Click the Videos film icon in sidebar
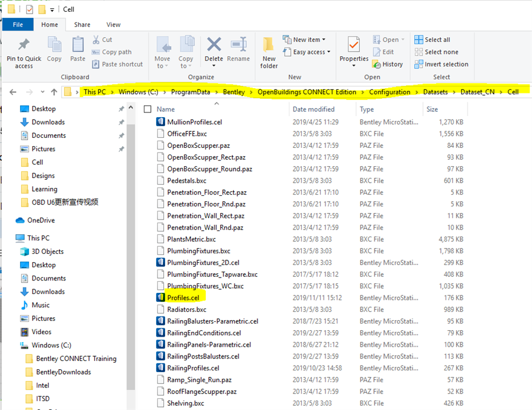The width and height of the screenshot is (532, 410). [x=24, y=332]
